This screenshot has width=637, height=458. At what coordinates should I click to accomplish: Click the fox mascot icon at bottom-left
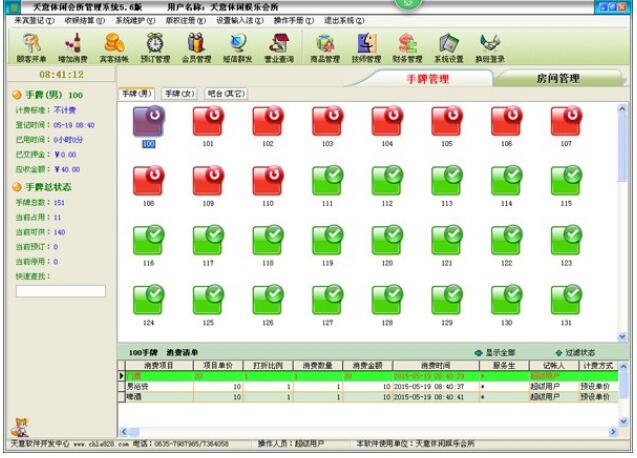click(20, 428)
